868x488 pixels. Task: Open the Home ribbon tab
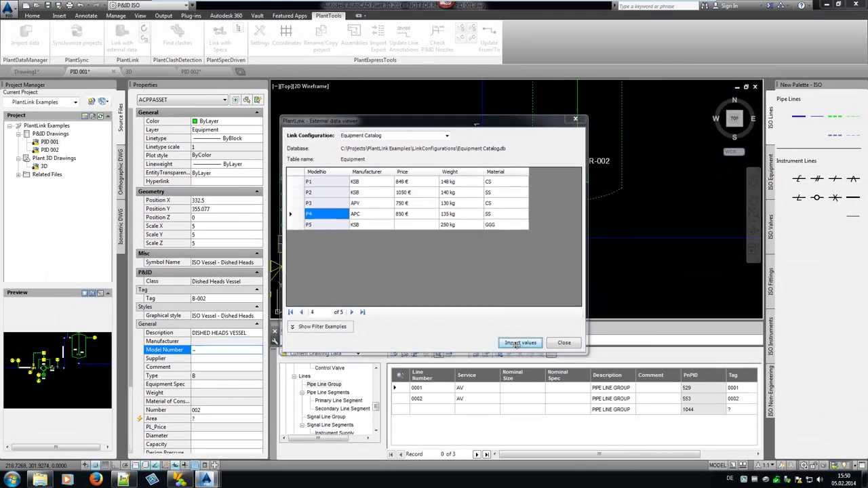coord(32,16)
